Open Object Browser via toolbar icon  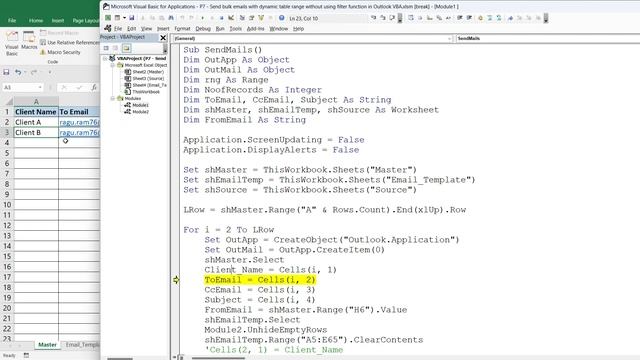261,18
